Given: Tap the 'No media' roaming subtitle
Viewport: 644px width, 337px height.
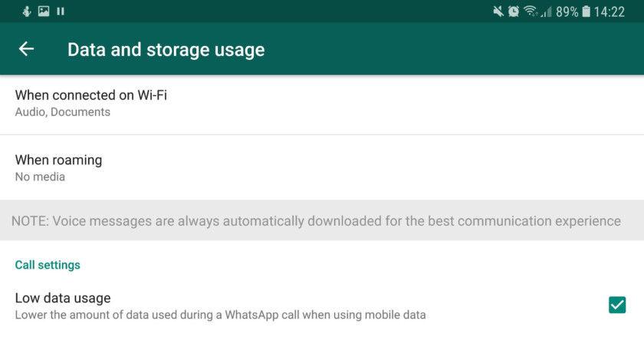Looking at the screenshot, I should [40, 177].
